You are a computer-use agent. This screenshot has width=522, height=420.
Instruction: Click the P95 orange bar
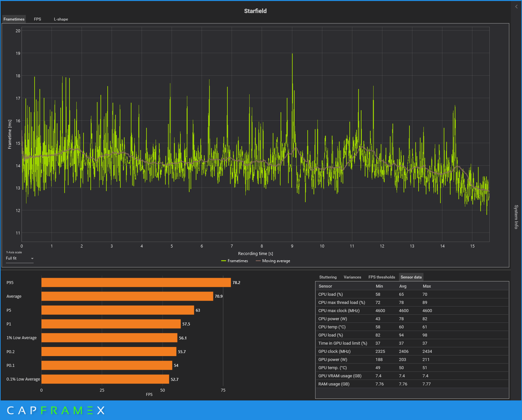click(x=136, y=282)
